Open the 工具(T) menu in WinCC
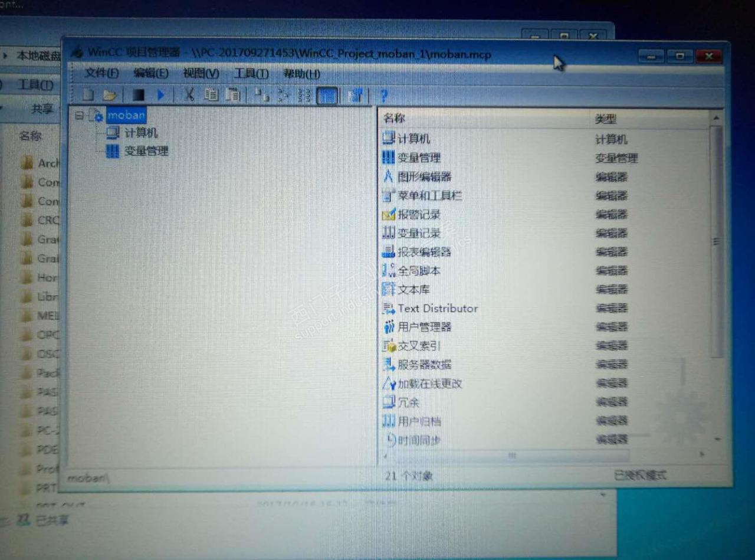 [x=251, y=74]
